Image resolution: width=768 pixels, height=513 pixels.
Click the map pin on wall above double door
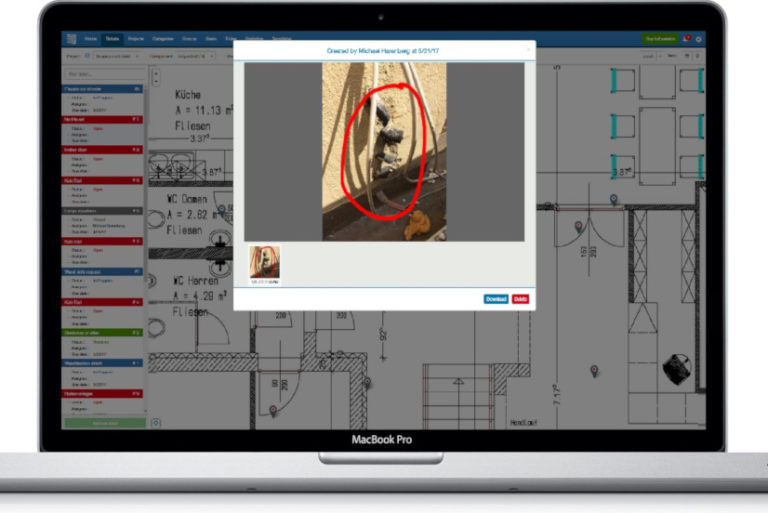[x=613, y=199]
